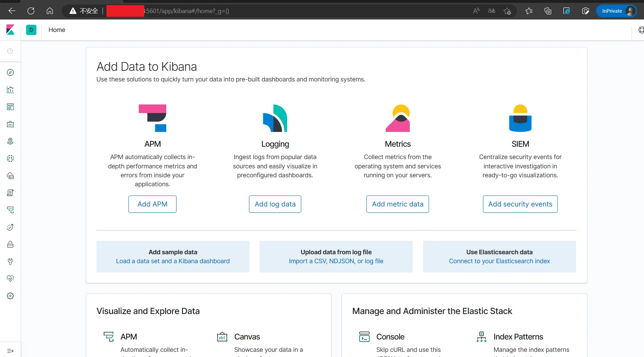Image resolution: width=644 pixels, height=357 pixels.
Task: Click the Logging title text
Action: coord(275,144)
